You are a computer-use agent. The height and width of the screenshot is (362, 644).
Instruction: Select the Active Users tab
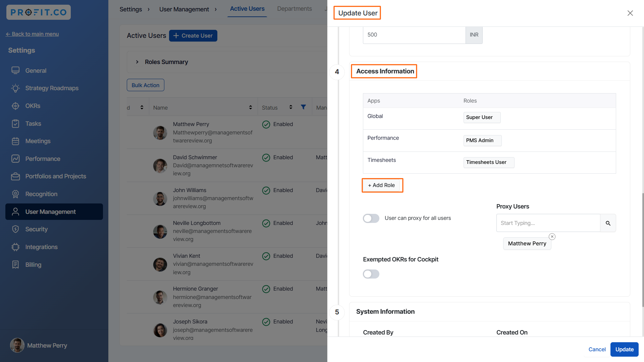[x=247, y=9]
